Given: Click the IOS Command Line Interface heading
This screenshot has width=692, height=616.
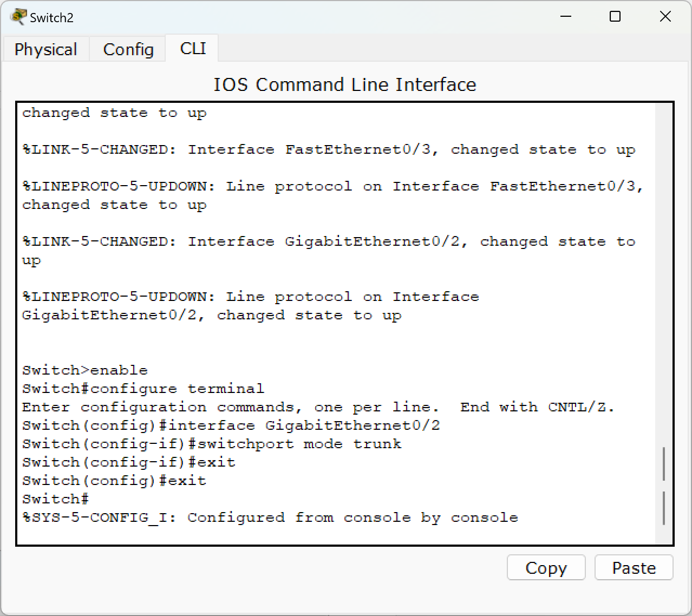Looking at the screenshot, I should 345,84.
